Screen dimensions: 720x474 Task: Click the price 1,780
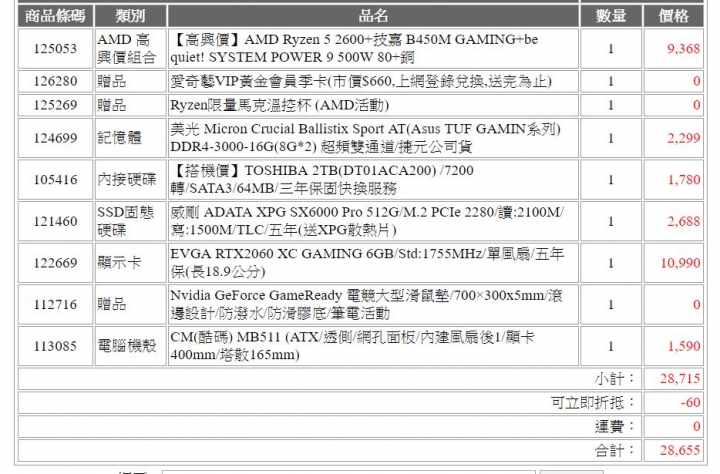pos(684,179)
